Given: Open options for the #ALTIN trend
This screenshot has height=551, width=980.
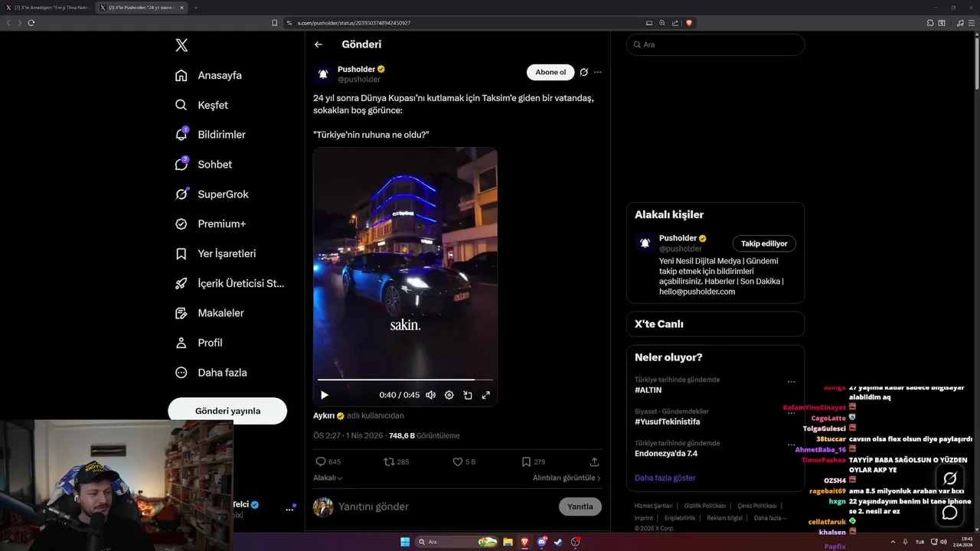Looking at the screenshot, I should pos(792,381).
